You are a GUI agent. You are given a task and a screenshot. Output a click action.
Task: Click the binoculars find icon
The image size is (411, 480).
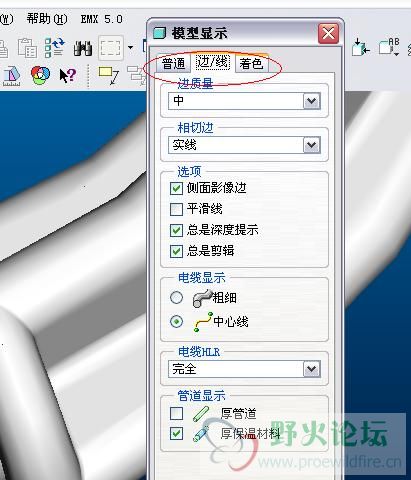click(83, 49)
